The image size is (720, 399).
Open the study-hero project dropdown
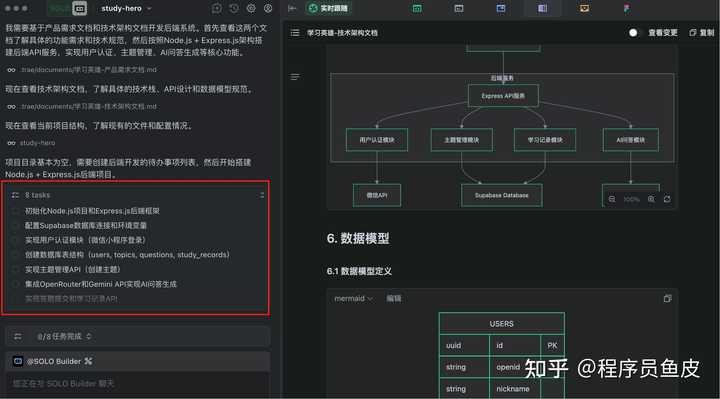(x=126, y=8)
